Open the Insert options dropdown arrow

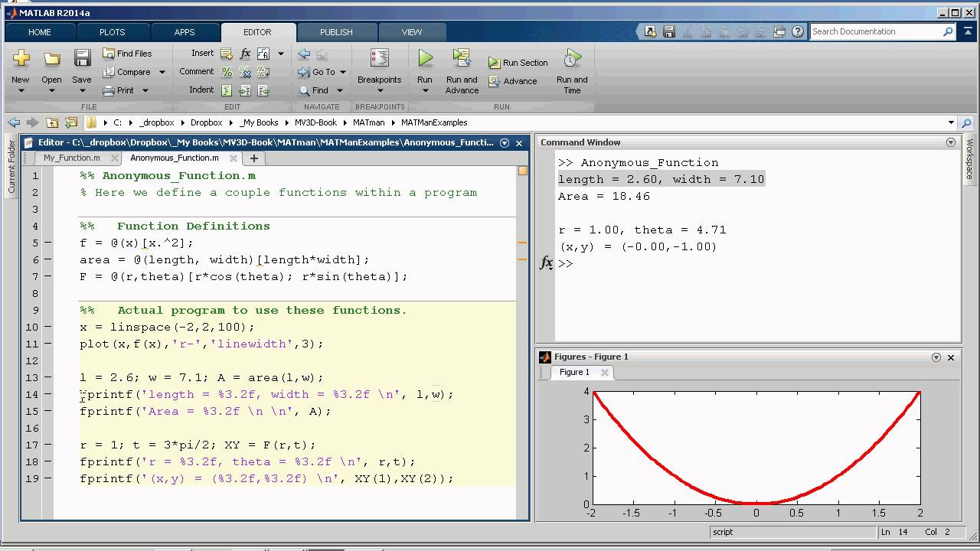click(x=281, y=54)
